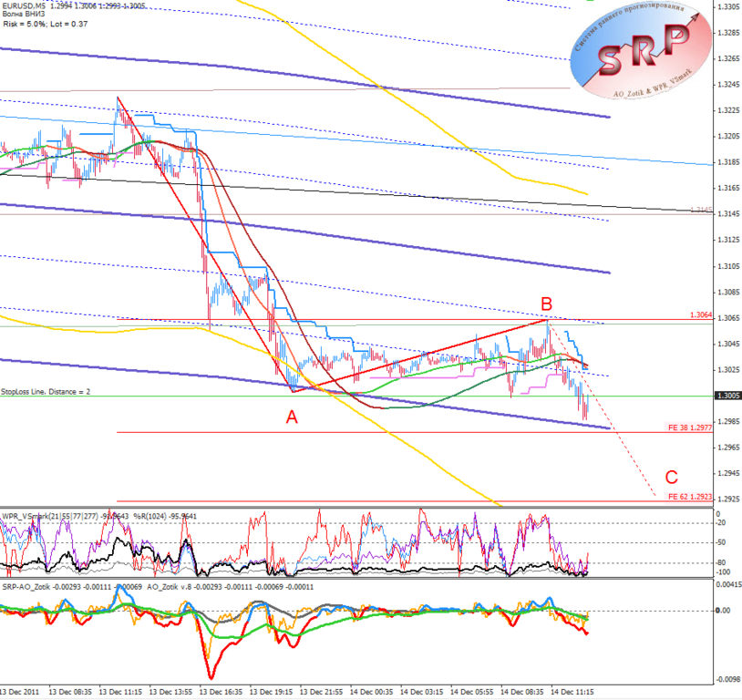Click the current price tag 1.3005
The height and width of the screenshot is (700, 742).
tap(727, 396)
